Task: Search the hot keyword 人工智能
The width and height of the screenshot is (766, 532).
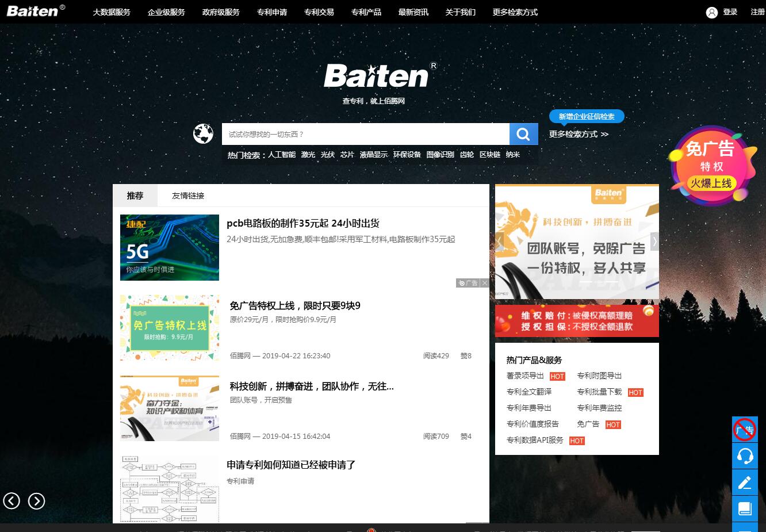Action: 282,155
